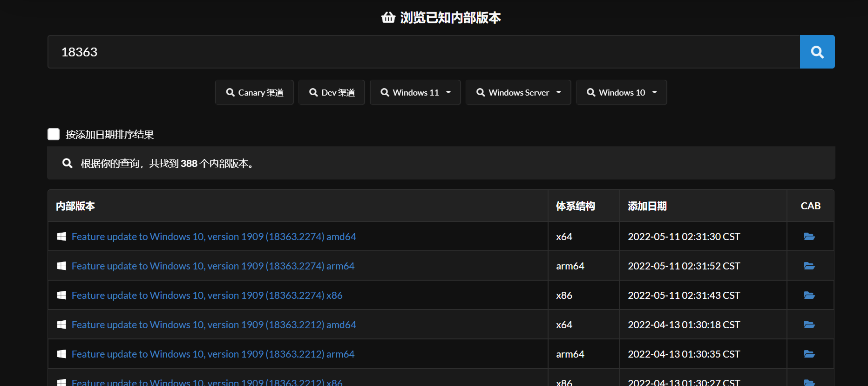Expand the Windows 11 dropdown
The image size is (868, 386).
pos(415,92)
